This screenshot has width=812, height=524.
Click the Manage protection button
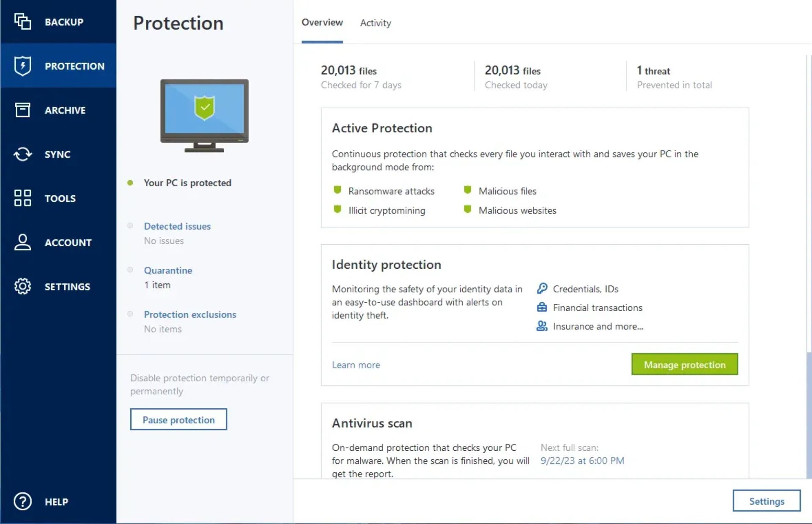click(685, 364)
